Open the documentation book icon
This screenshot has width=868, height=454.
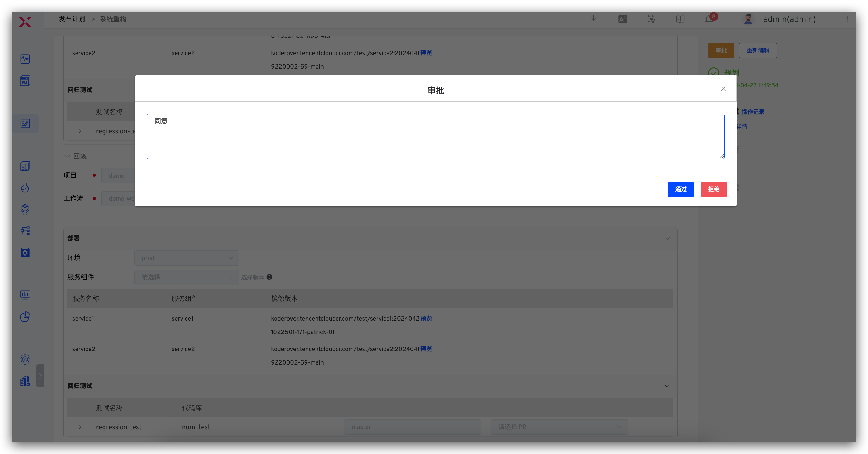coord(680,19)
